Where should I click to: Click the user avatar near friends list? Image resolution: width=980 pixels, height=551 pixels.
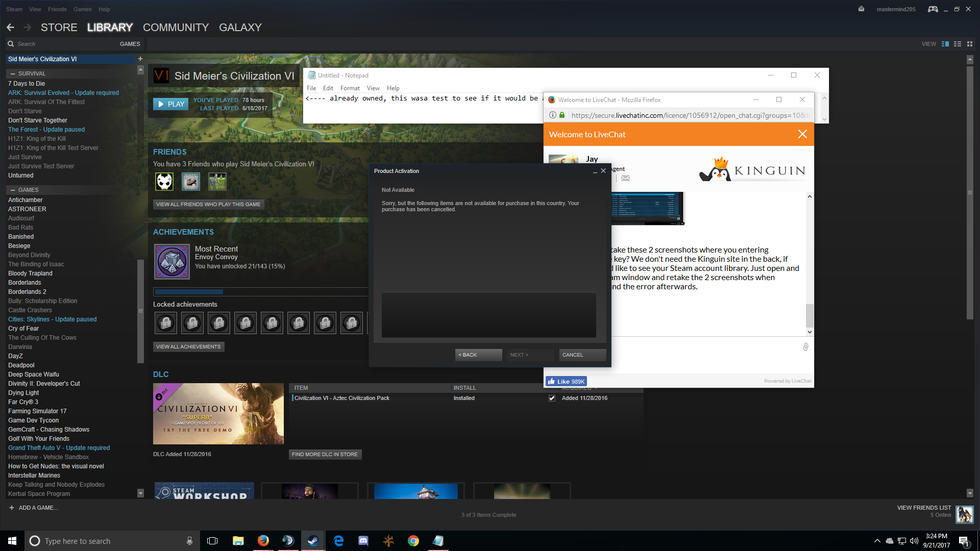(964, 514)
